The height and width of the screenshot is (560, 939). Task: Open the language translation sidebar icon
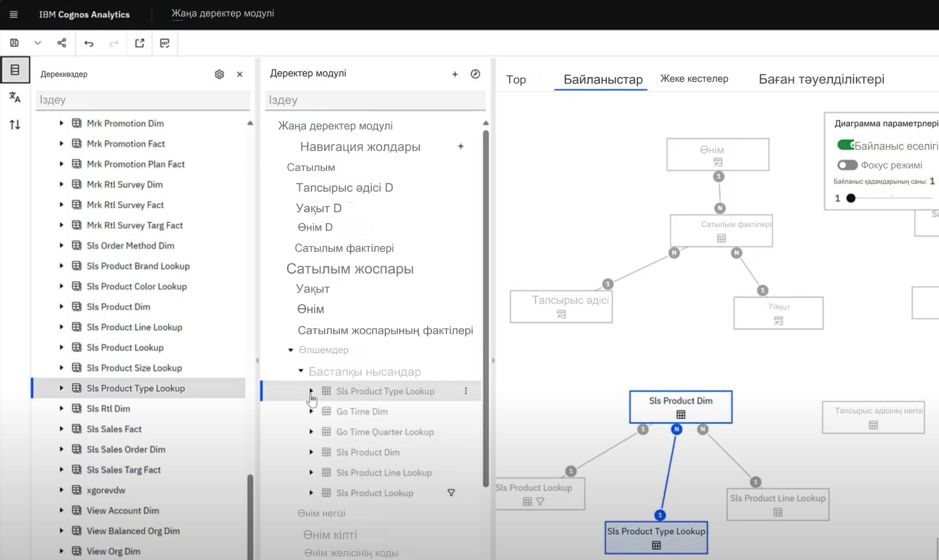pyautogui.click(x=15, y=97)
